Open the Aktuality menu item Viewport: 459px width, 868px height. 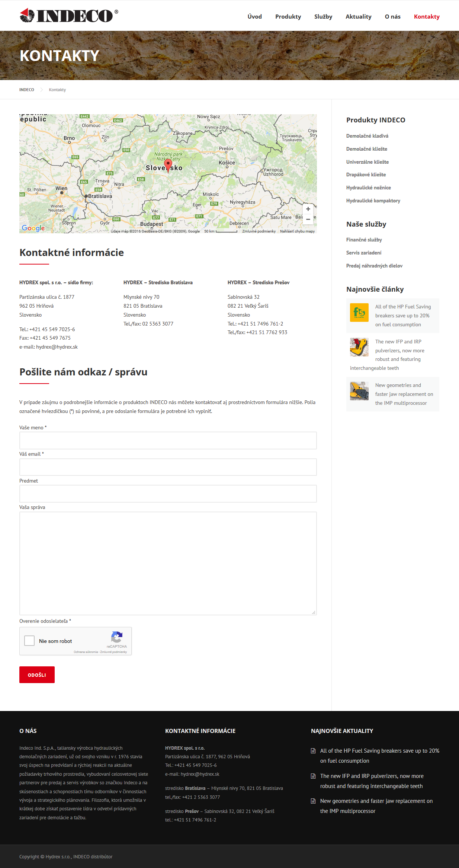pos(359,16)
